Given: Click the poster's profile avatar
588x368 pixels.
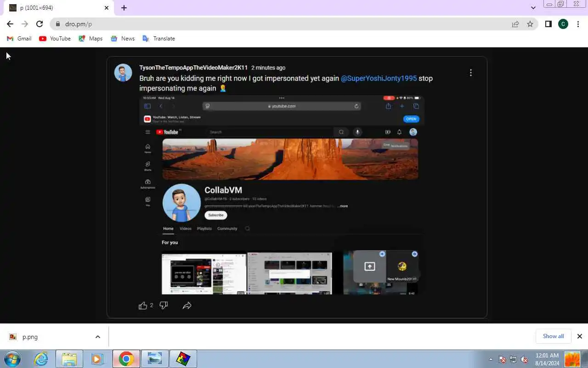Looking at the screenshot, I should coord(123,73).
